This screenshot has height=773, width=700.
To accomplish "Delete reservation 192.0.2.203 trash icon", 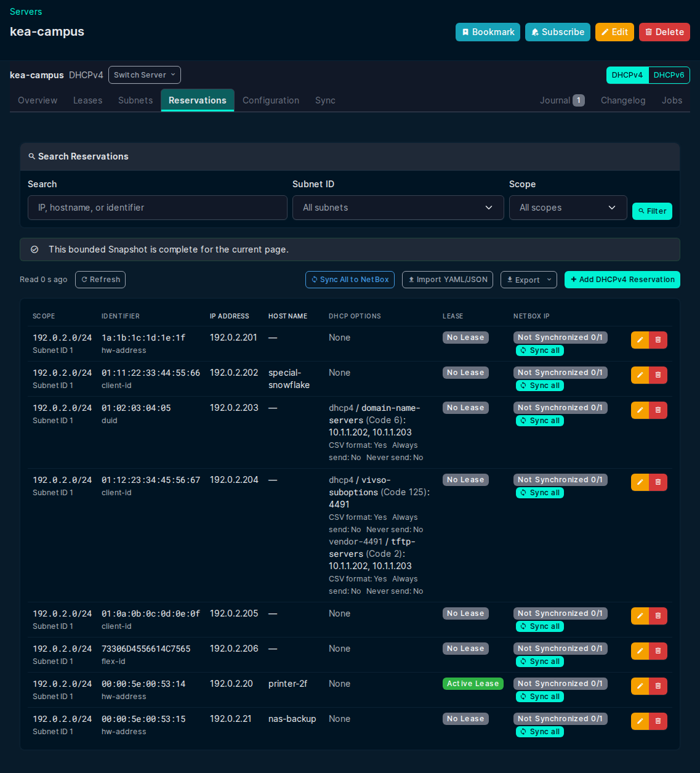I will [658, 410].
